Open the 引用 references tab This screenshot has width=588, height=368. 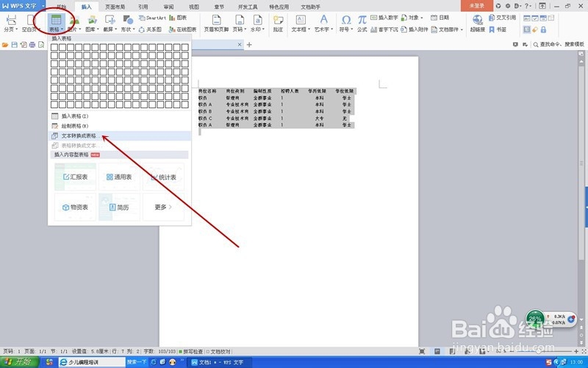pos(143,7)
